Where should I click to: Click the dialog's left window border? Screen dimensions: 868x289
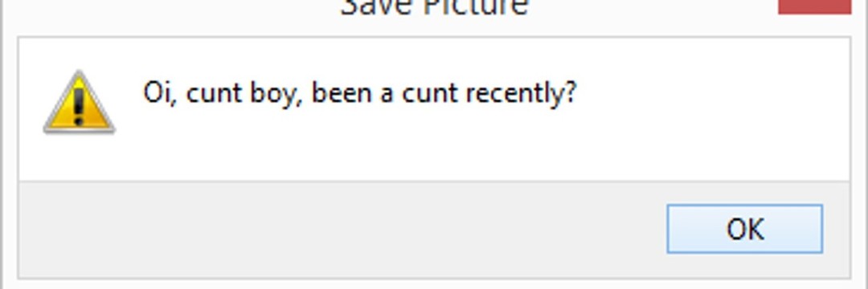[x=2, y=144]
